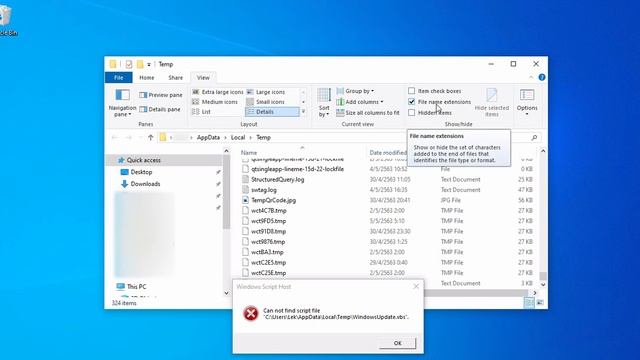Enable Item check boxes
This screenshot has height=360, width=640.
[411, 91]
